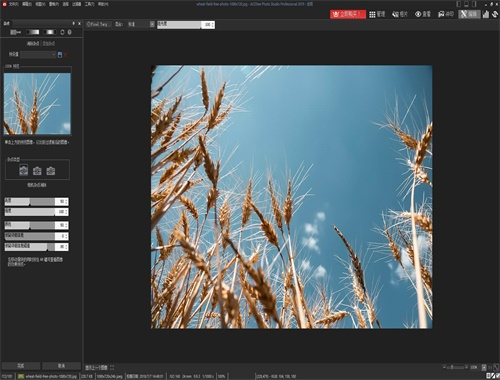Open the presets dropdown
Image resolution: width=500 pixels, height=380 pixels.
[38, 54]
